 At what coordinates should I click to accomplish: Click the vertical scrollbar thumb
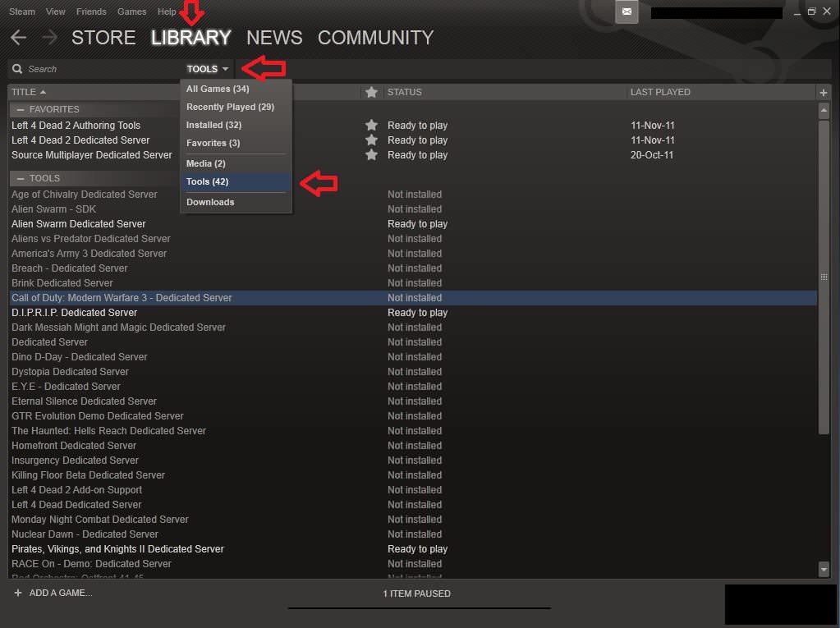824,277
